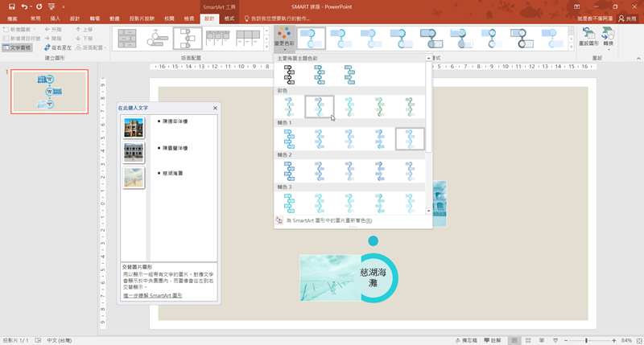Choose the second Colorful (彩色) color scheme

click(320, 107)
